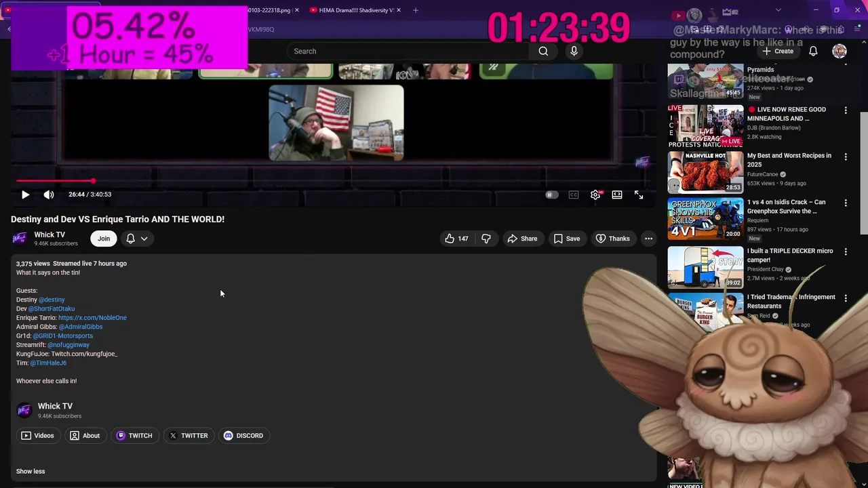
Task: Open the browser tab search dropdown arrow
Action: tap(778, 10)
